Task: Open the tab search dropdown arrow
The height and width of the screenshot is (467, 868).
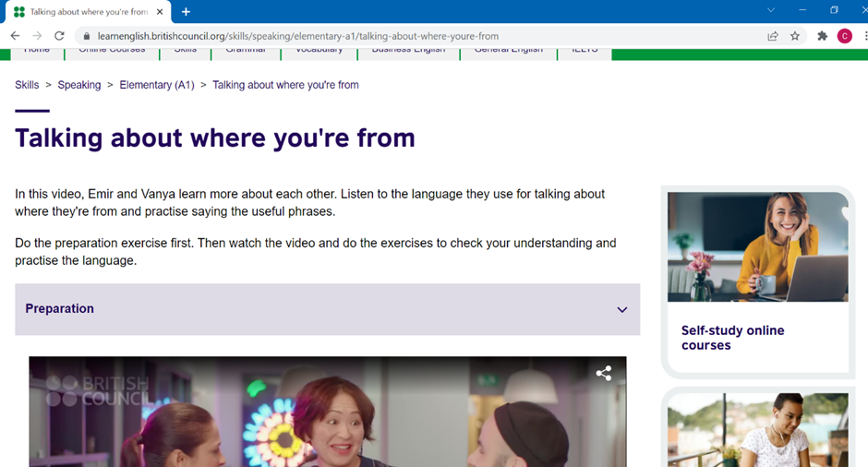Action: 770,10
